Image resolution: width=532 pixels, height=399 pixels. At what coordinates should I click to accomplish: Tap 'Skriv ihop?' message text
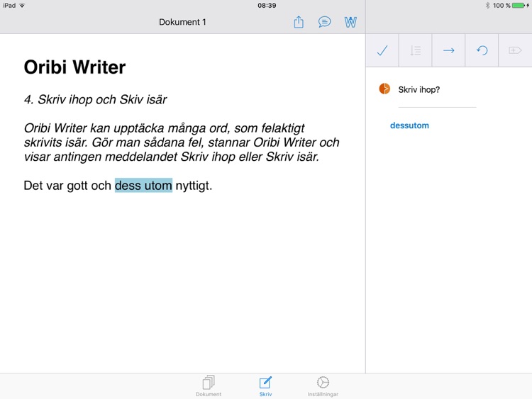[419, 89]
